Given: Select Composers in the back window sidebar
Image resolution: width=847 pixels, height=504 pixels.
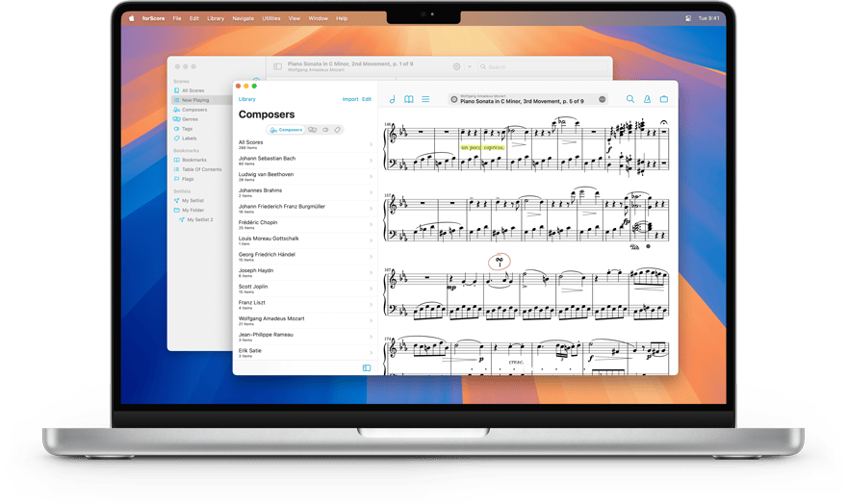Looking at the screenshot, I should tap(193, 110).
